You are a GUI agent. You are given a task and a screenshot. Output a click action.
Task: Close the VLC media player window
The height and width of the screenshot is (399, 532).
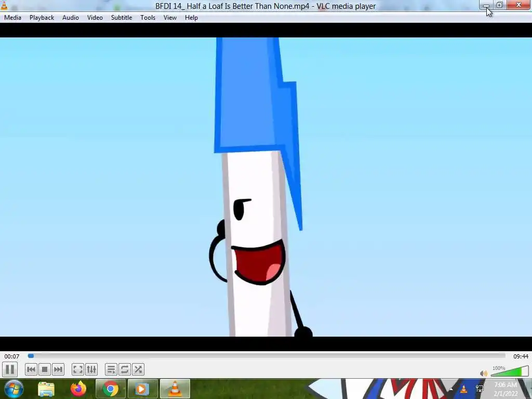[x=519, y=5]
